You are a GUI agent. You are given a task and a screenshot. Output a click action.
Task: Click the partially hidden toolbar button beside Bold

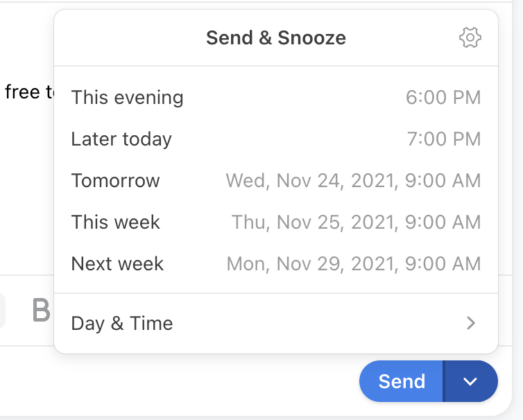click(2, 310)
